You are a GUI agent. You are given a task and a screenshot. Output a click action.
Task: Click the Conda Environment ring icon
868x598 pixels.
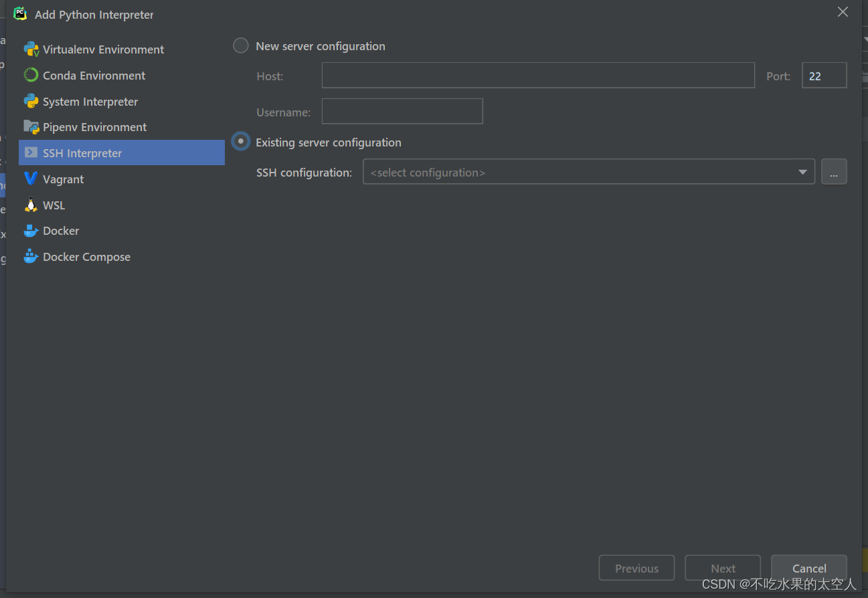coord(31,75)
